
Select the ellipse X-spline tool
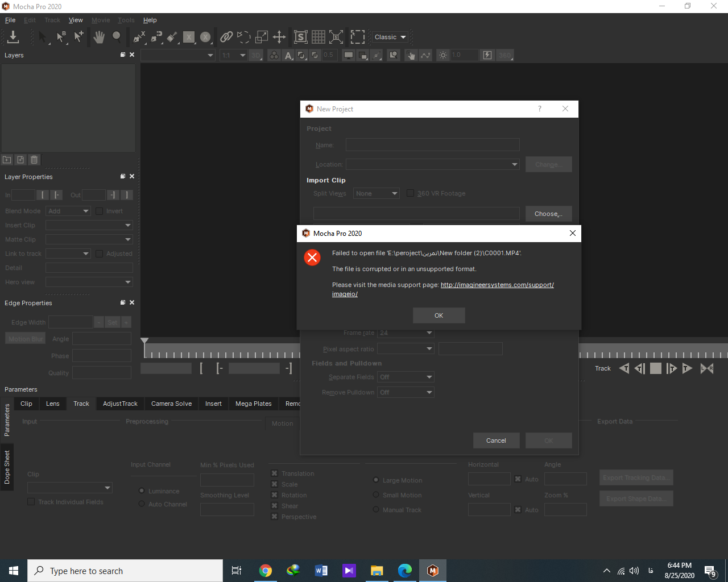pyautogui.click(x=205, y=37)
